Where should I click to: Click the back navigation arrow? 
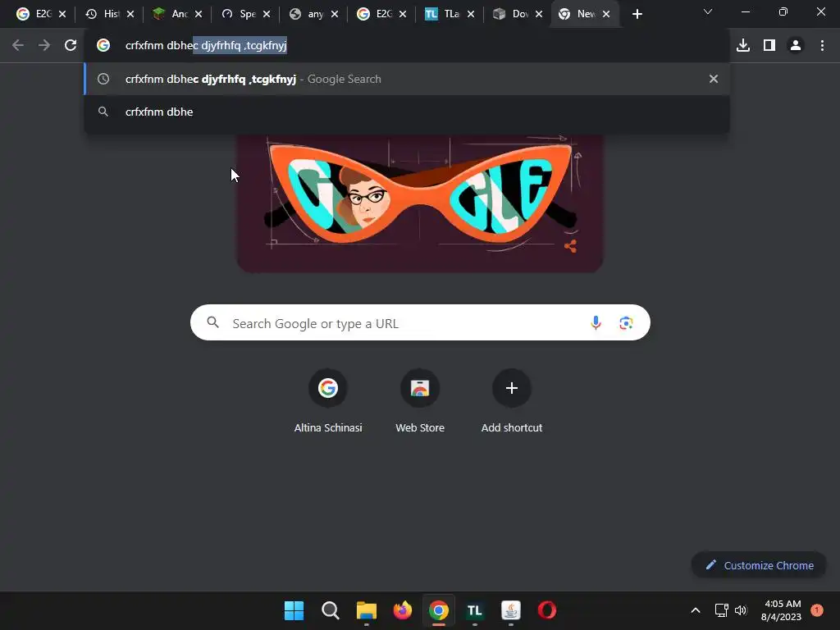click(18, 46)
